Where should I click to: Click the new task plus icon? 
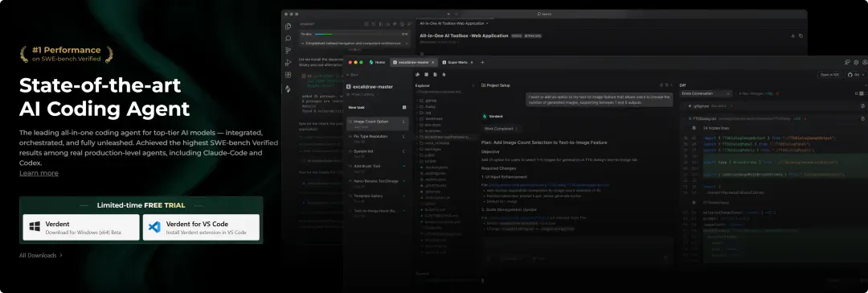click(404, 107)
